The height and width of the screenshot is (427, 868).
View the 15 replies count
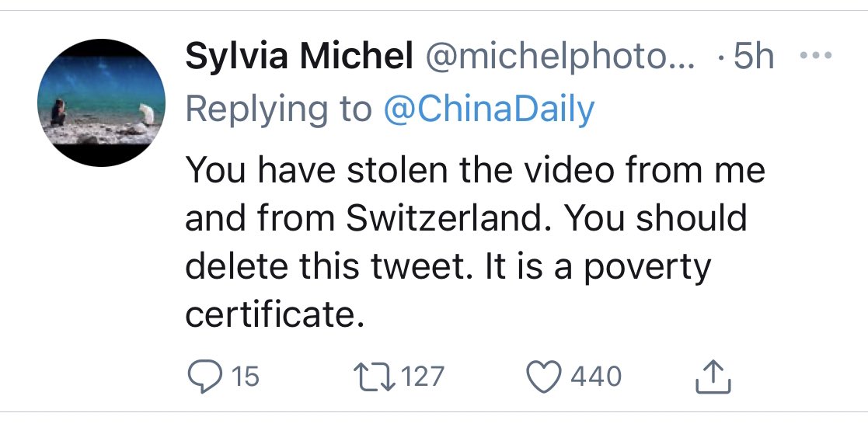(245, 377)
